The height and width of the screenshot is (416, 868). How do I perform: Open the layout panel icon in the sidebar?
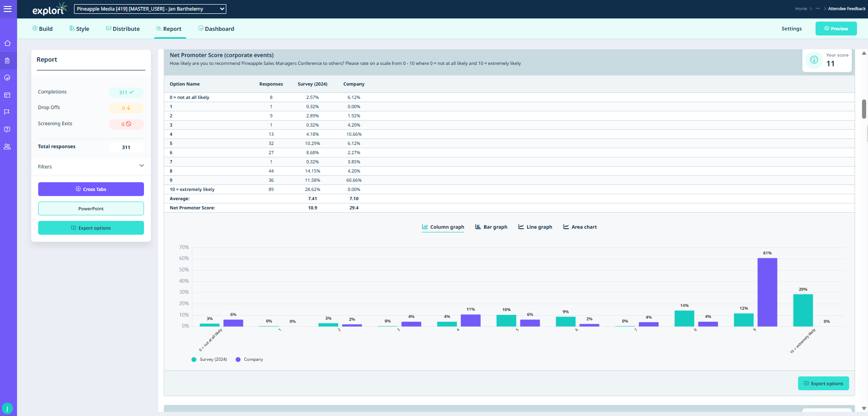click(x=7, y=95)
